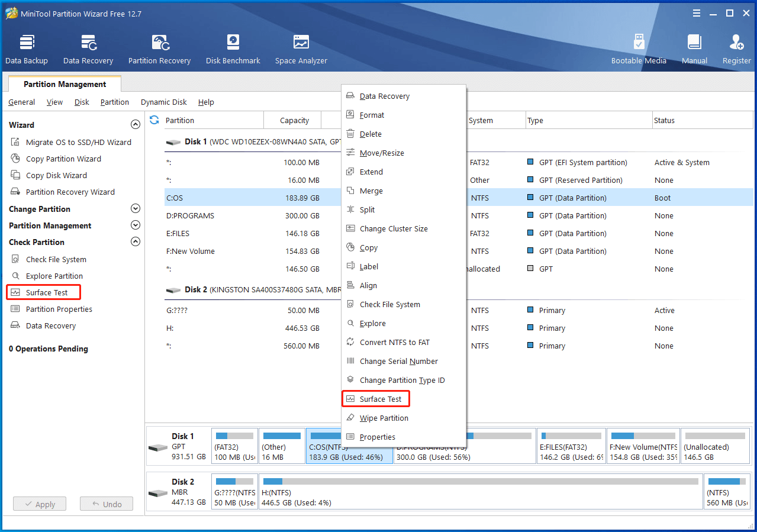
Task: Select Merge in the context menu
Action: 404,191
